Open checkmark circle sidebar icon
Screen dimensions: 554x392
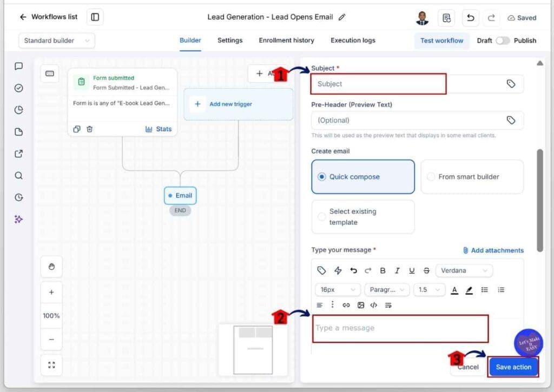click(19, 88)
